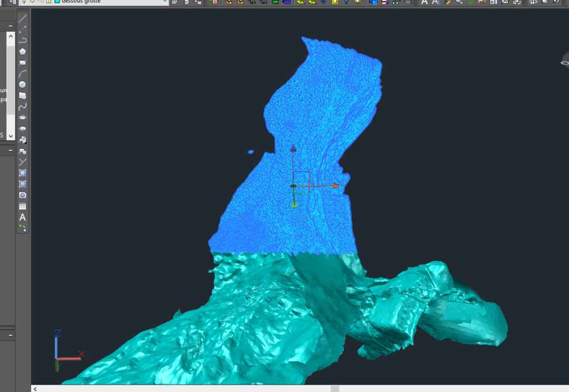Select the Rectangle draw tool
Image resolution: width=569 pixels, height=392 pixels.
(23, 63)
